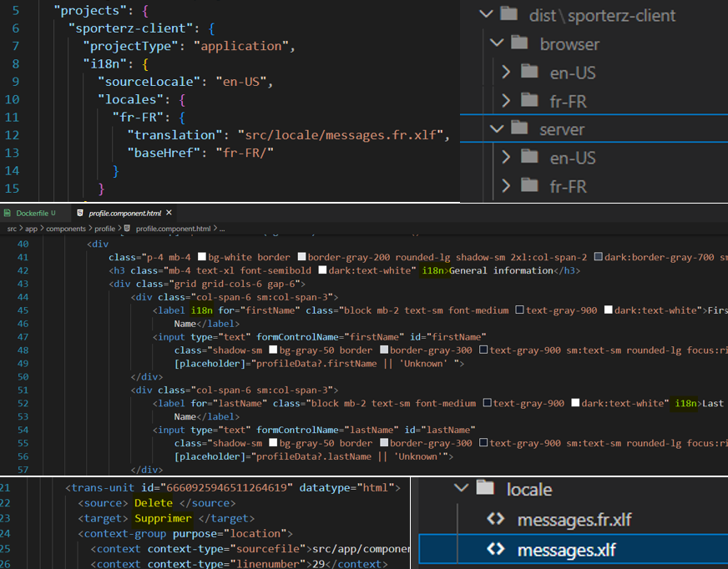
Task: Collapse the dist\sporterz-client folder chevron
Action: tap(486, 14)
